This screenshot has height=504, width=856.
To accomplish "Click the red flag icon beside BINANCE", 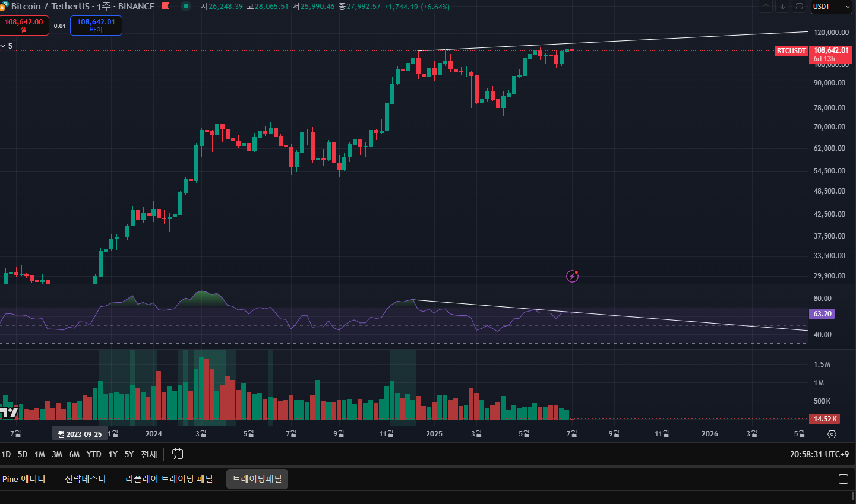I will (166, 6).
